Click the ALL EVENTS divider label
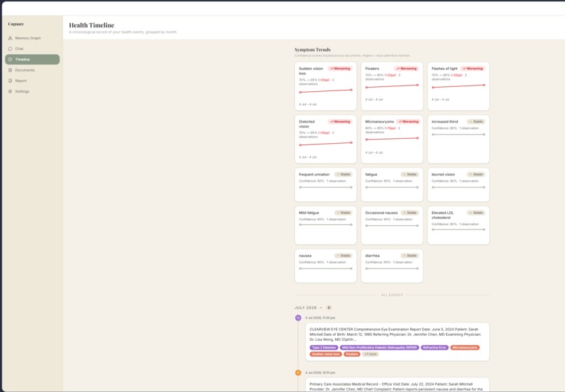The width and height of the screenshot is (565, 392). (392, 295)
